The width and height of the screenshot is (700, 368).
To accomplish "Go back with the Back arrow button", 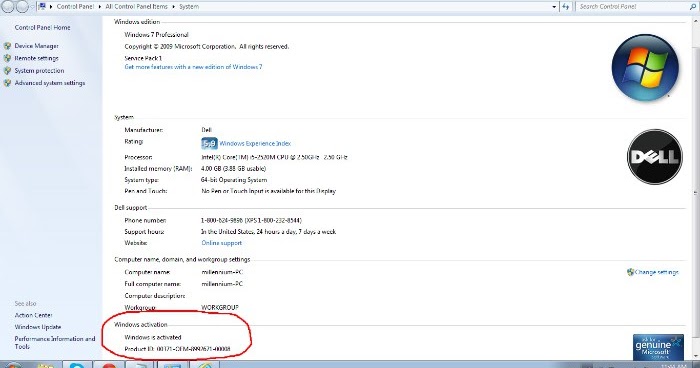I will pos(8,6).
